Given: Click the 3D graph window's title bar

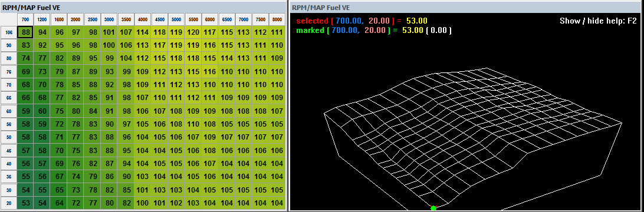Looking at the screenshot, I should [466, 7].
